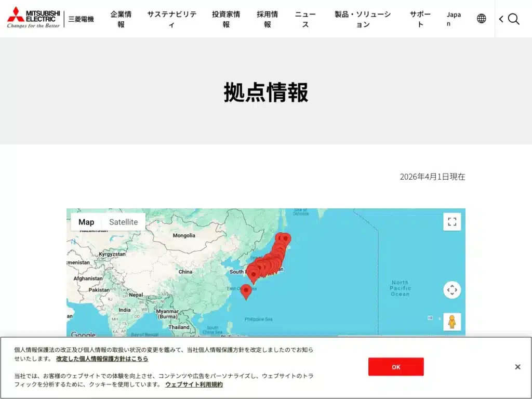This screenshot has width=532, height=399.
Task: Open the 採用情報 menu
Action: click(268, 19)
